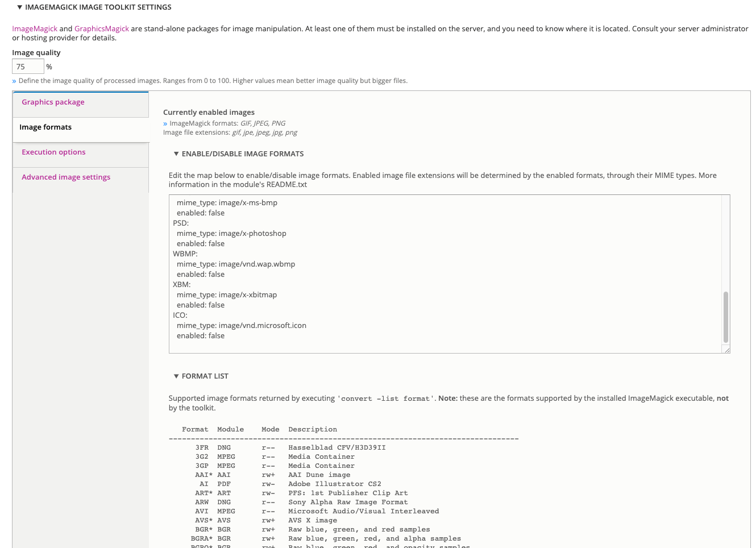Open the Execution options tab
Viewport: 756px width, 548px height.
(x=81, y=155)
